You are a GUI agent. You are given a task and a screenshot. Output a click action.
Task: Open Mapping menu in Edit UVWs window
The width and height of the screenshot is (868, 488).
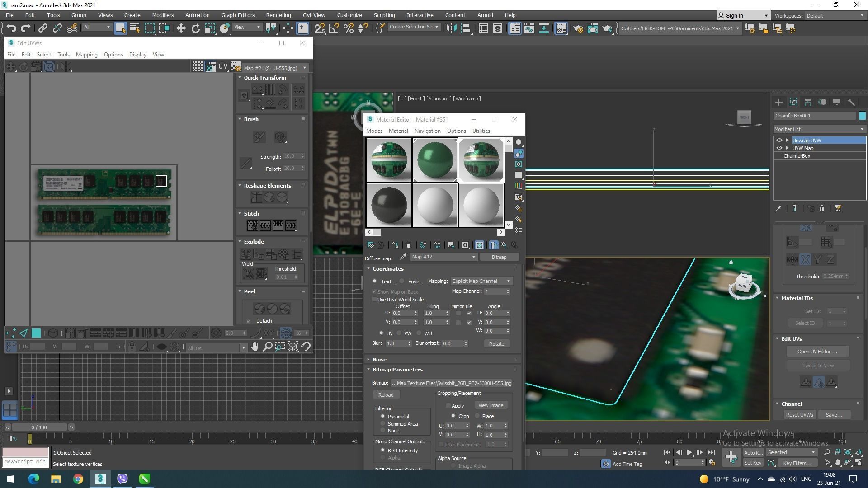[86, 55]
